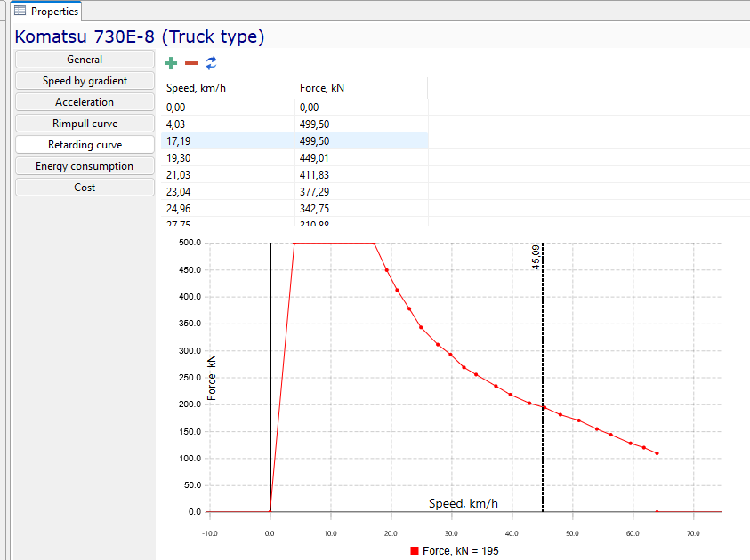Click the last curve point near 64 km/h
The height and width of the screenshot is (560, 750).
(x=657, y=453)
